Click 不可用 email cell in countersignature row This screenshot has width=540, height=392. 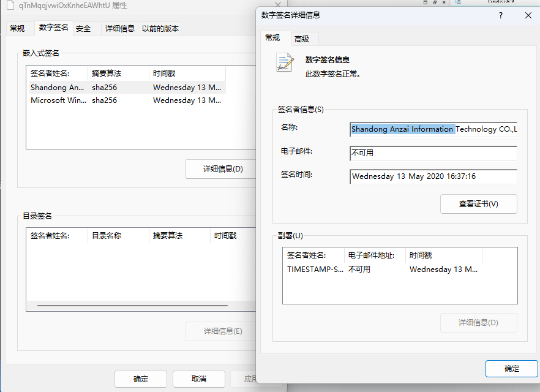[359, 269]
